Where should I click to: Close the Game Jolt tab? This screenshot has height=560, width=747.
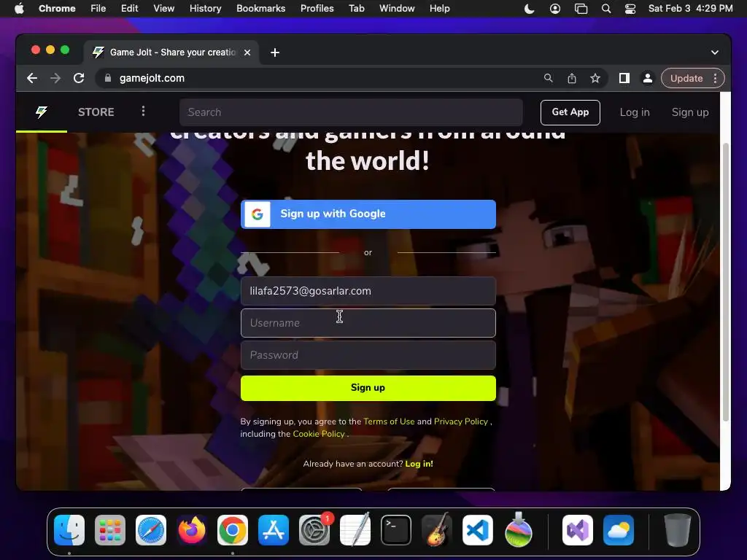click(x=247, y=52)
